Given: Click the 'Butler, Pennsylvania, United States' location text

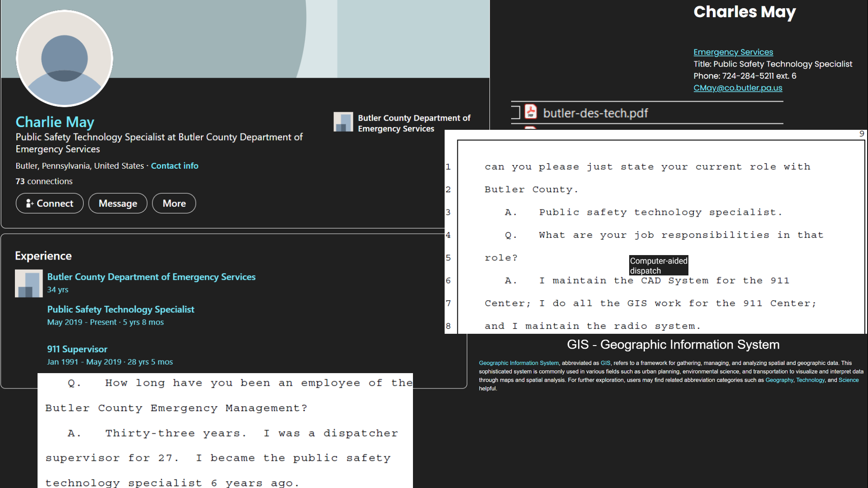Looking at the screenshot, I should pyautogui.click(x=80, y=166).
